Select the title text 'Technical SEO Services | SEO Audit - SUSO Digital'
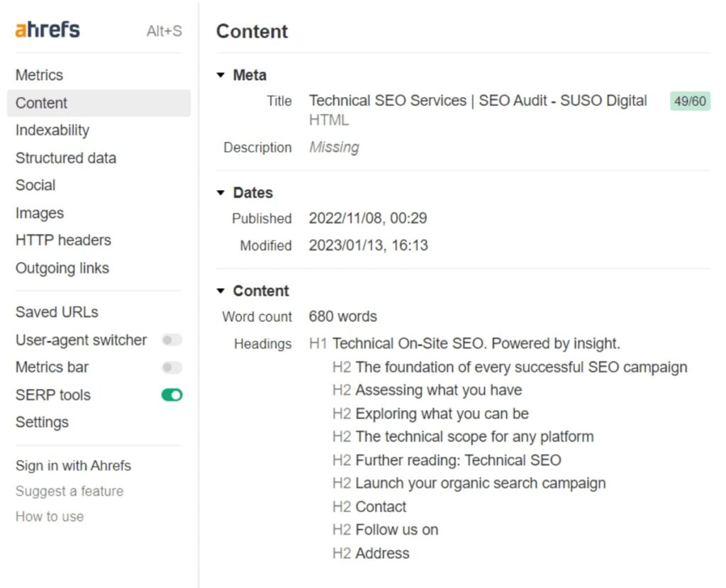 tap(478, 101)
